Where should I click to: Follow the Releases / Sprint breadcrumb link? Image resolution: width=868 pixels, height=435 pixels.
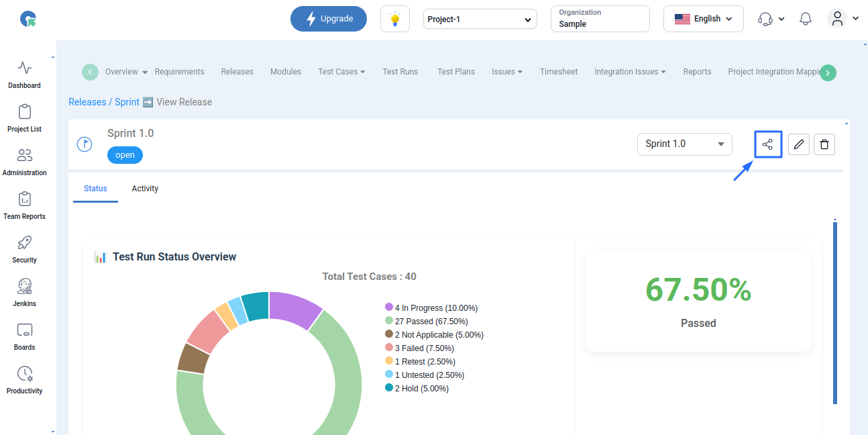(x=104, y=102)
